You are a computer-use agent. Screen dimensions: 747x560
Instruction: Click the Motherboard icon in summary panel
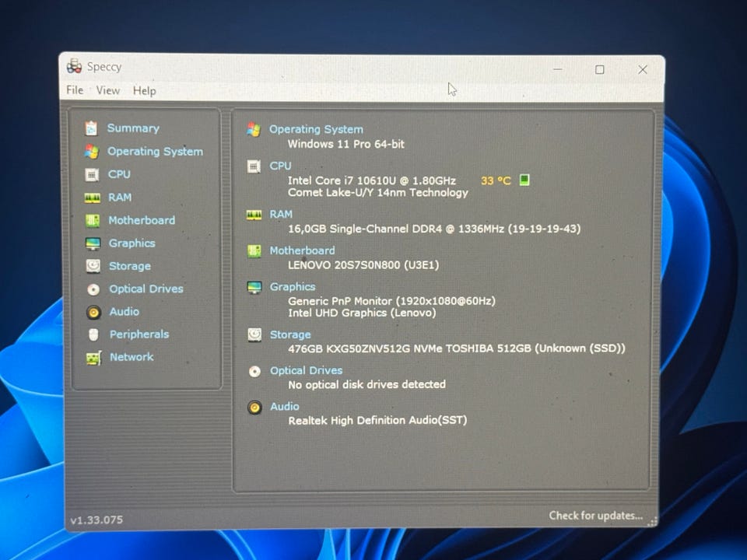[254, 251]
